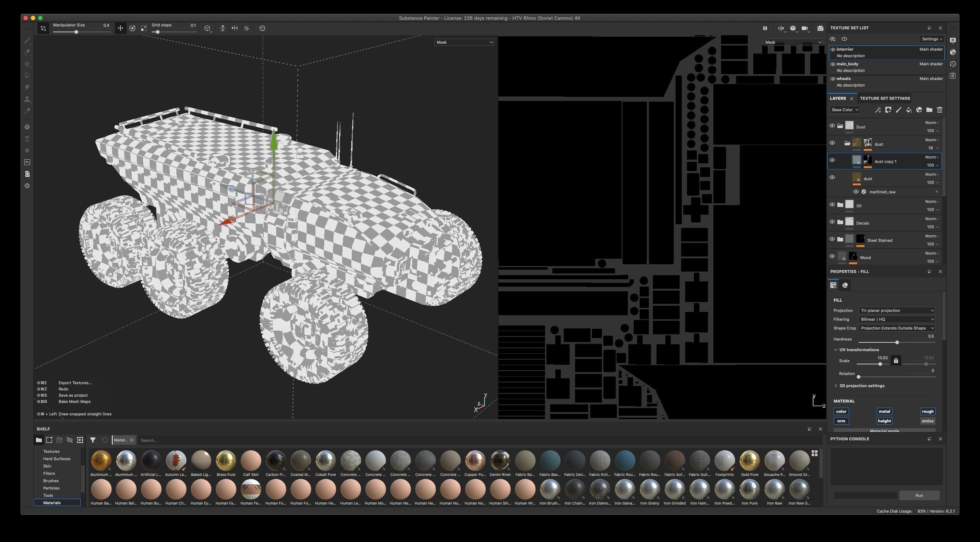Open the Base Color channel dropdown
Image resolution: width=980 pixels, height=542 pixels.
coord(845,110)
